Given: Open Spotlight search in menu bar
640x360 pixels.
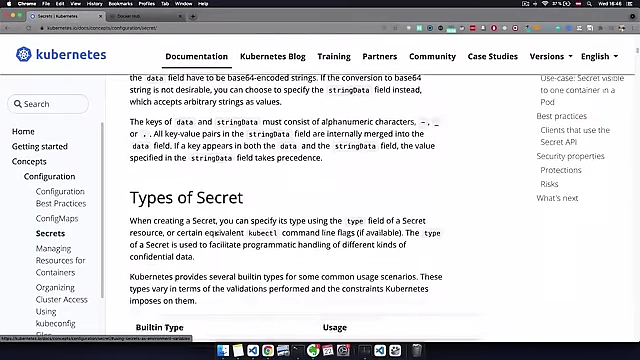Looking at the screenshot, I should 589,4.
